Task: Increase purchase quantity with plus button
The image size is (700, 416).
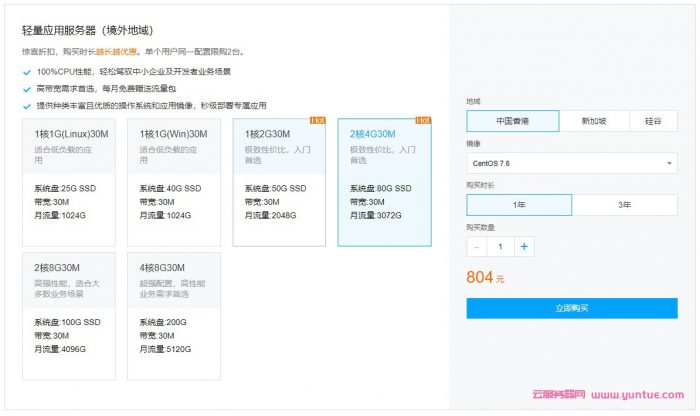Action: click(524, 246)
